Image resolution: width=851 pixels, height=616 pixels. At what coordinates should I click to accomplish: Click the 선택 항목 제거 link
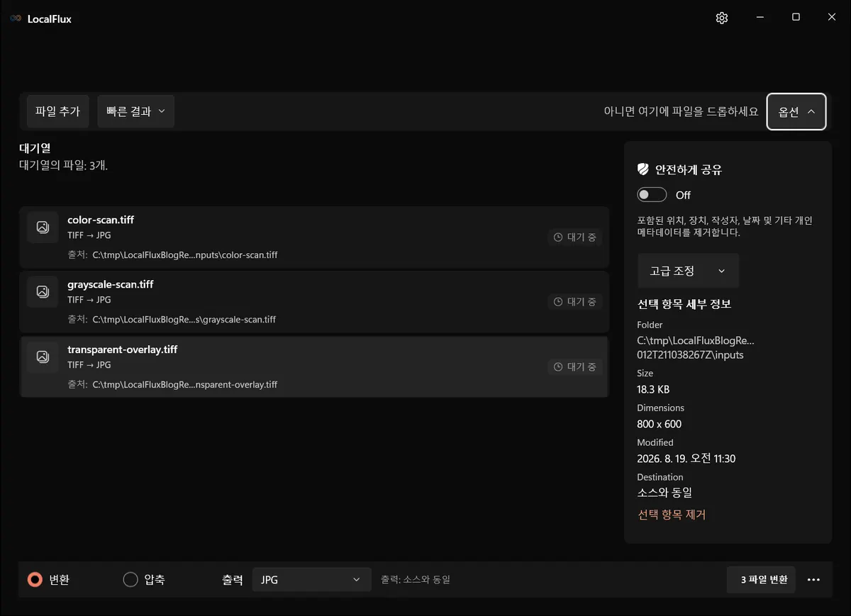(672, 515)
